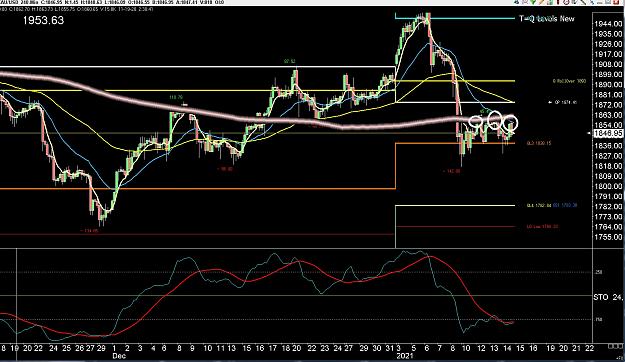
Task: Click 1791.00 on the price scale
Action: click(x=608, y=197)
